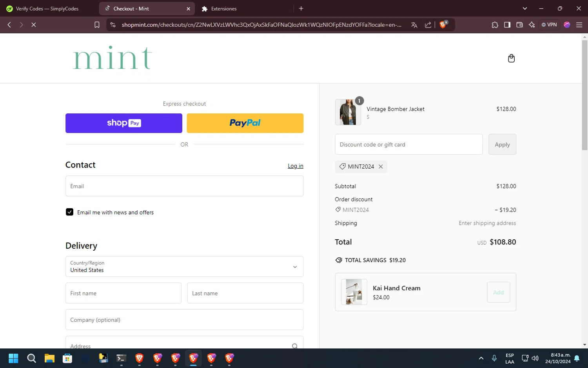
Task: Open the translate page icon
Action: pos(414,25)
